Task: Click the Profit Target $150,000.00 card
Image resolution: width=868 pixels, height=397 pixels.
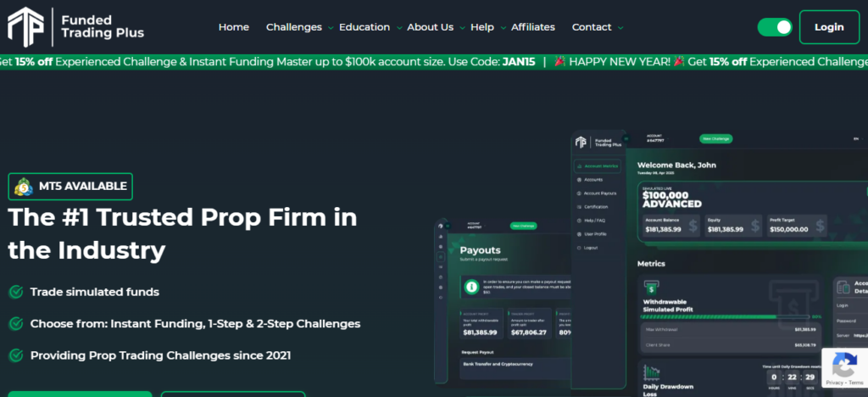Action: tap(797, 226)
